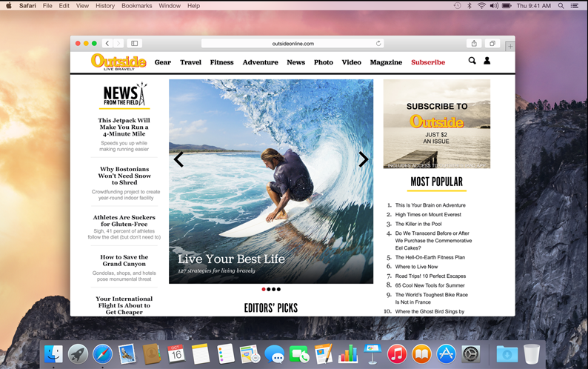The width and height of the screenshot is (588, 369).
Task: Click the red Subscribe link
Action: coord(428,62)
